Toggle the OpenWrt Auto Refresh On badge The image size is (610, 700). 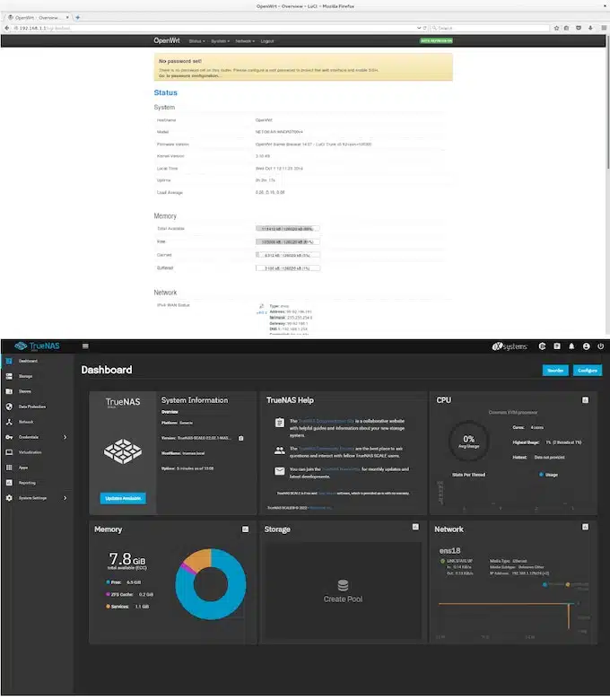[x=436, y=40]
